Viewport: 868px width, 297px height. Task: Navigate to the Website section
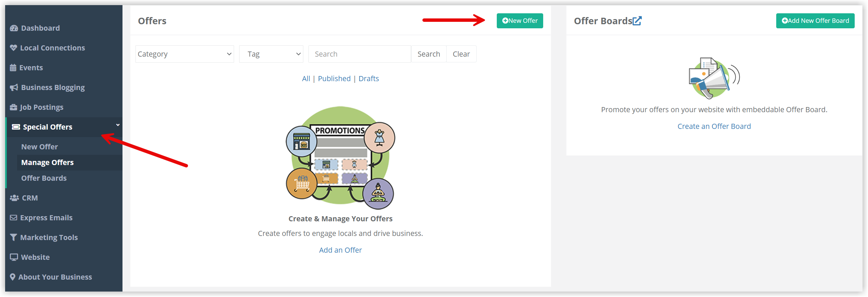pos(35,257)
